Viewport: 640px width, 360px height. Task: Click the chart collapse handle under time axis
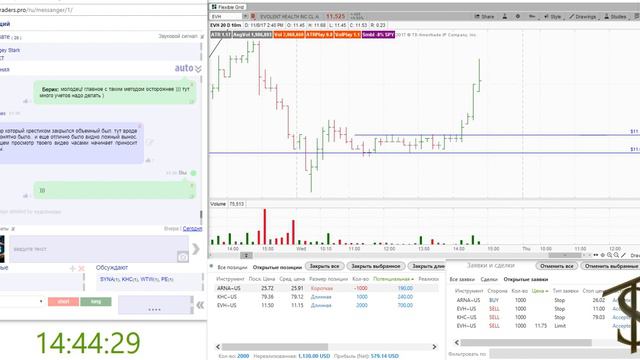[246, 256]
